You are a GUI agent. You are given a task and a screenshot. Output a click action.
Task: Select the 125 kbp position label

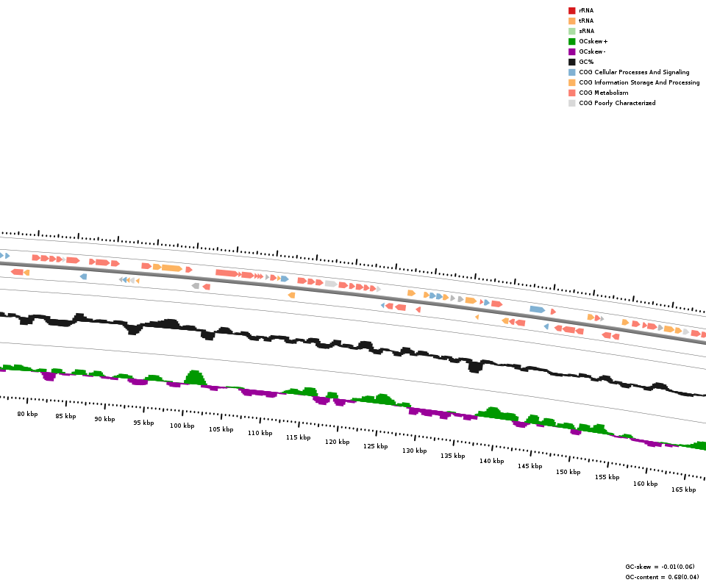[375, 446]
